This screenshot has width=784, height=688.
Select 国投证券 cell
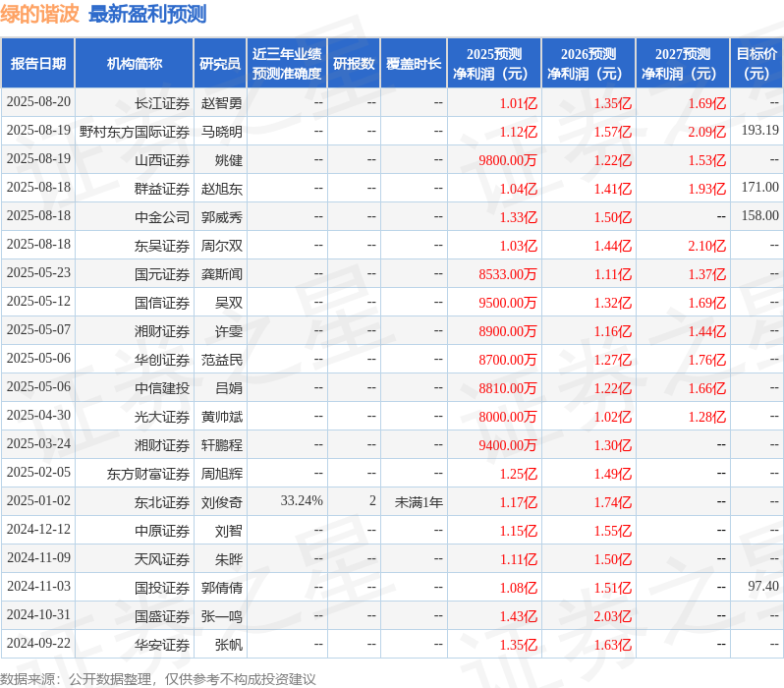[162, 589]
